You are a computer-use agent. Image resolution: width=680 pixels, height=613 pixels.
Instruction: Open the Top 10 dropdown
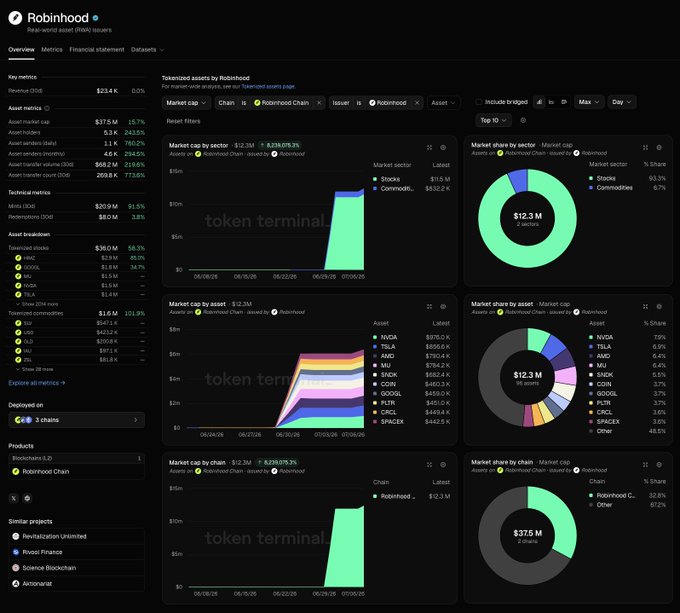click(x=494, y=121)
